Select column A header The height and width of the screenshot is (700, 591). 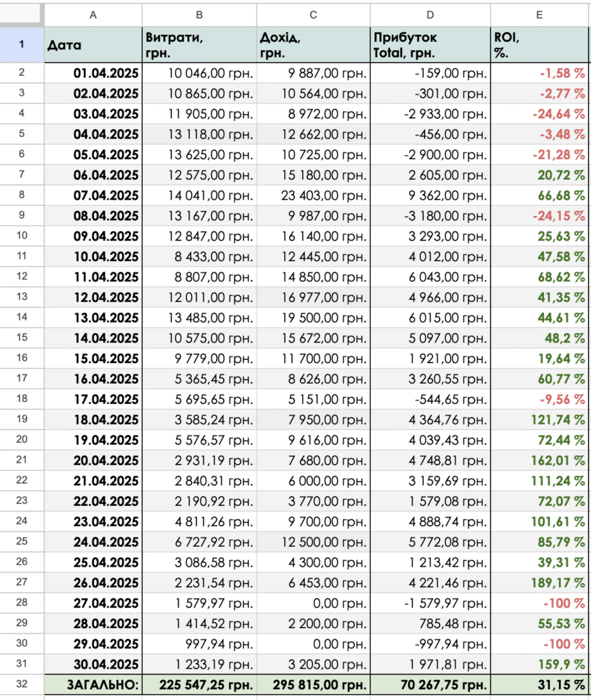[x=93, y=15]
